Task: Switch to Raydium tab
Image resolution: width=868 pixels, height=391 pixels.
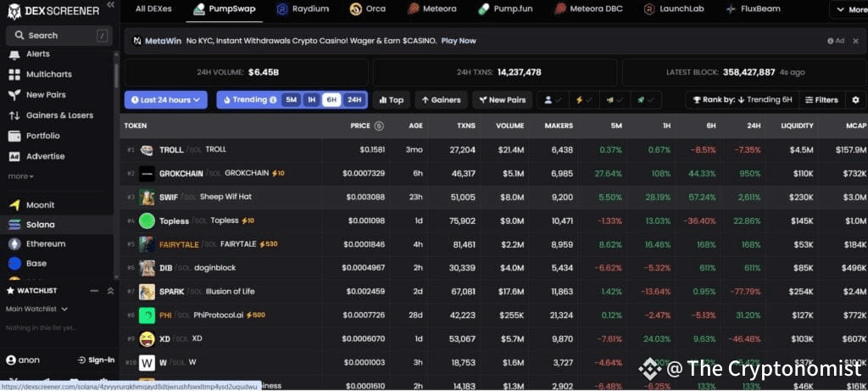Action: pyautogui.click(x=303, y=8)
